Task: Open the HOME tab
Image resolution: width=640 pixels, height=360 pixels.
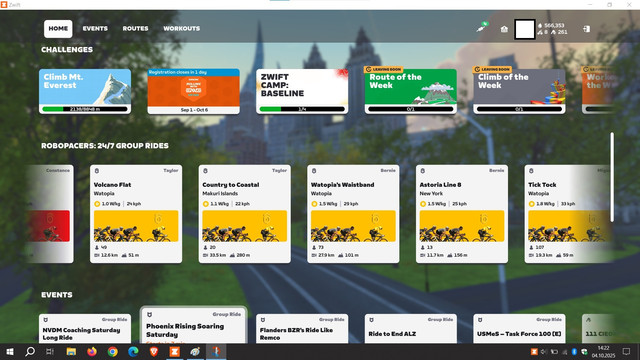Action: pyautogui.click(x=58, y=29)
